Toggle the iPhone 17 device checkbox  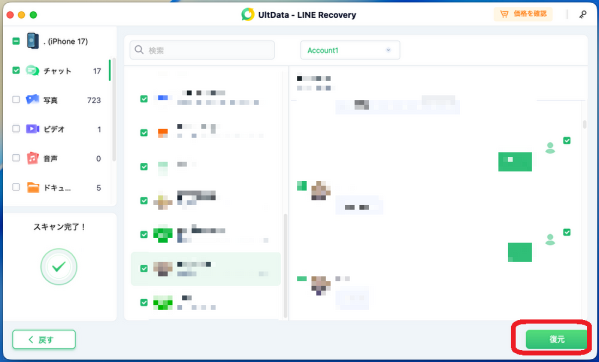point(16,41)
